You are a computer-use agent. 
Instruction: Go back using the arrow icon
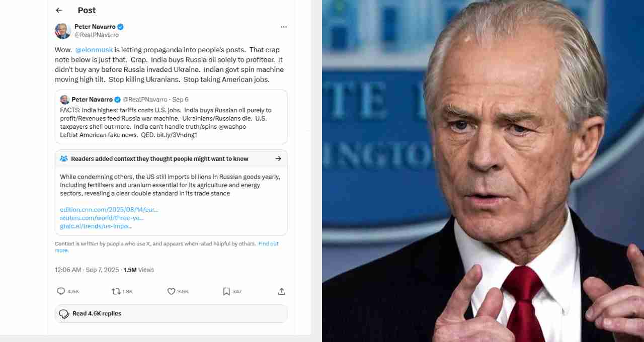[59, 10]
